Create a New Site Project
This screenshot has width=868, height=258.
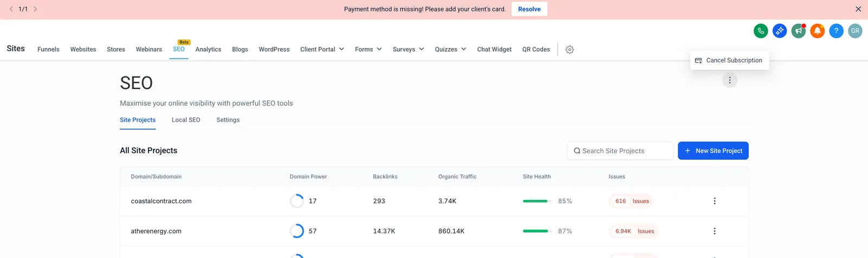(x=713, y=151)
